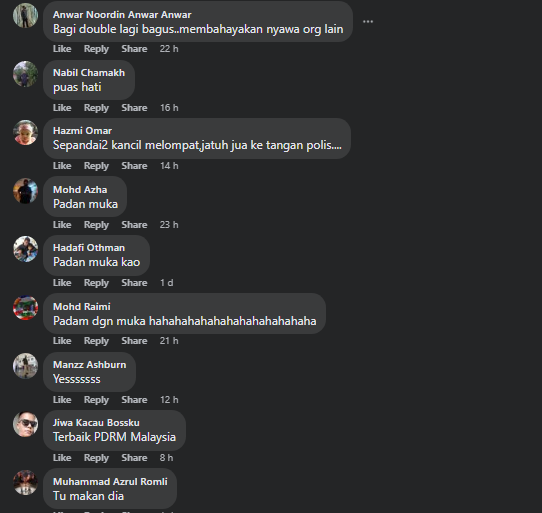
Task: Open the three-dot menu on Anwar Noordin's comment
Action: [x=368, y=21]
